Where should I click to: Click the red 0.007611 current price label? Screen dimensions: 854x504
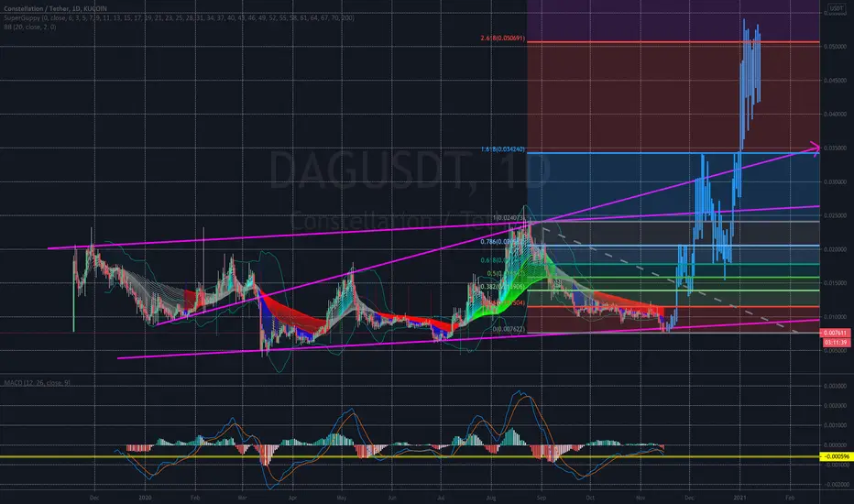(x=835, y=333)
